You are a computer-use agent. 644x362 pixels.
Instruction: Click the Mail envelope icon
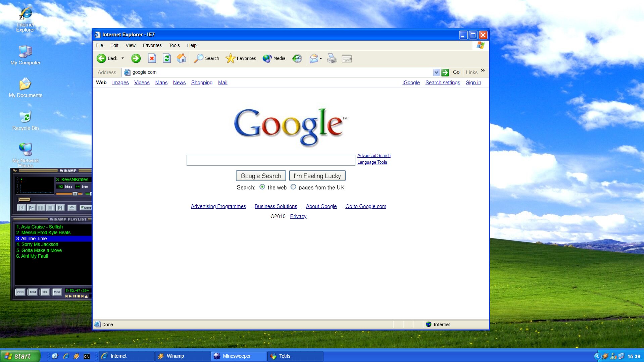point(314,58)
